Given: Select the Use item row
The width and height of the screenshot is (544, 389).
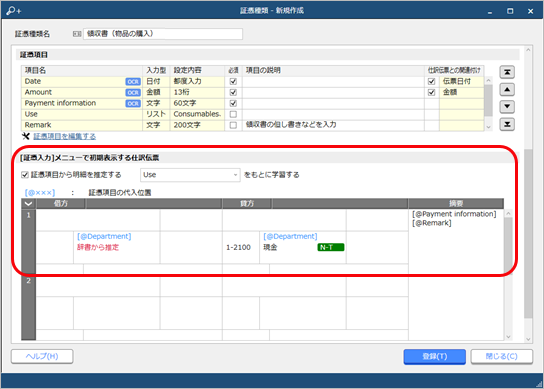Looking at the screenshot, I should point(252,114).
